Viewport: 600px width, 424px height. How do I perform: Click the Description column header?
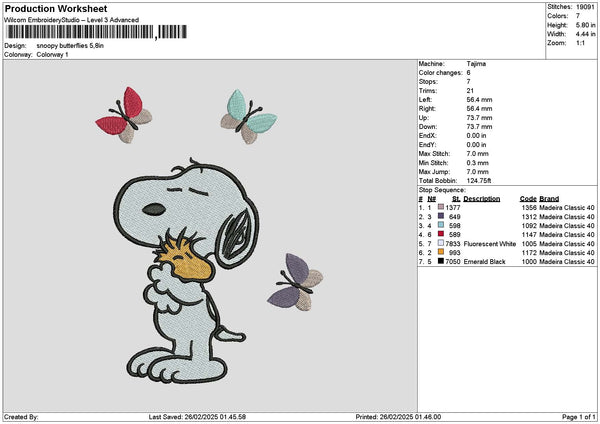point(482,199)
